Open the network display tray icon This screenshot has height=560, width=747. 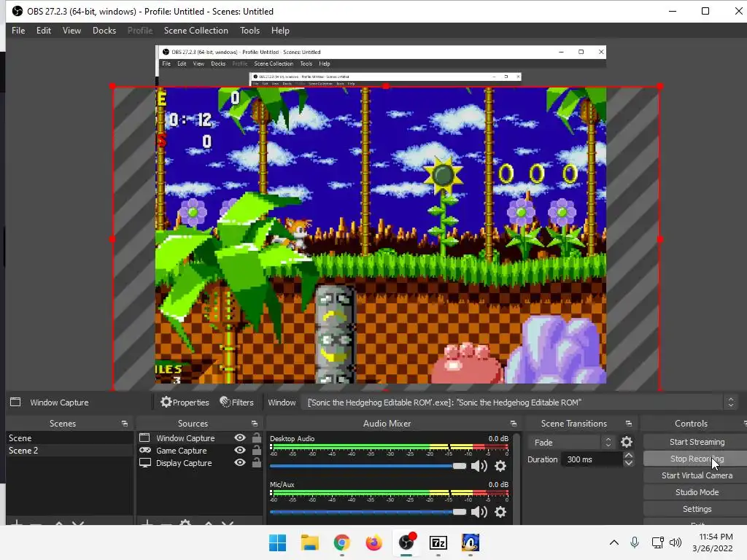657,542
